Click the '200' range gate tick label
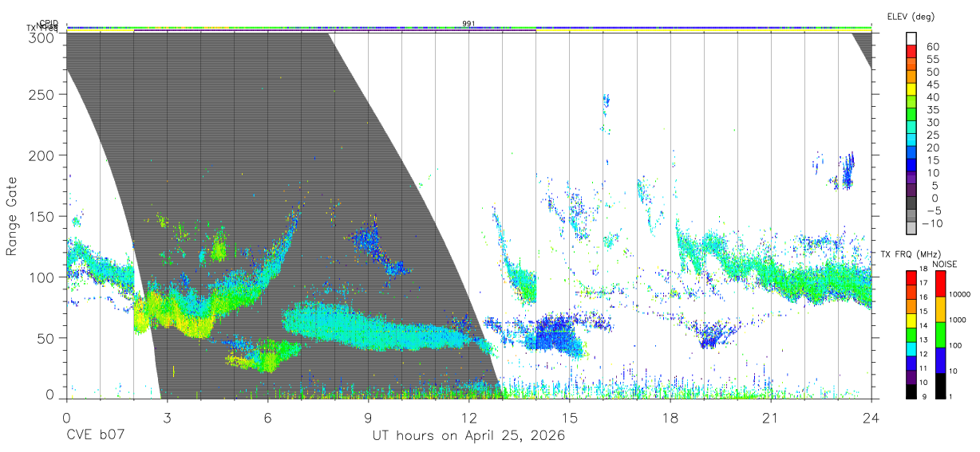 click(41, 155)
